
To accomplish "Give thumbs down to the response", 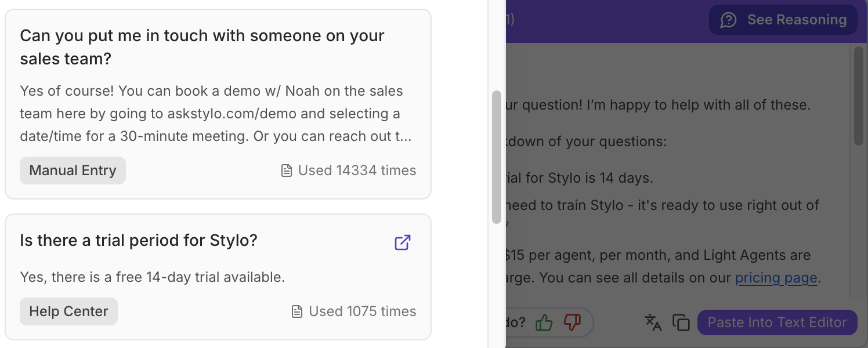I will tap(572, 322).
